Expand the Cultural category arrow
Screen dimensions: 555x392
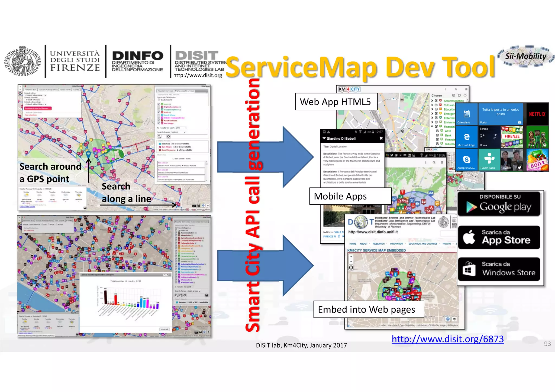pyautogui.click(x=433, y=105)
